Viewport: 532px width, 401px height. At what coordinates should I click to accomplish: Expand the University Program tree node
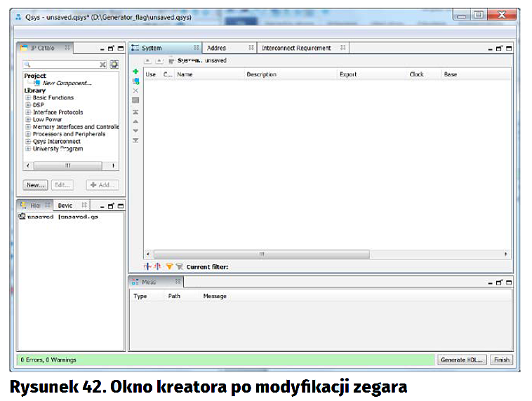pos(28,149)
